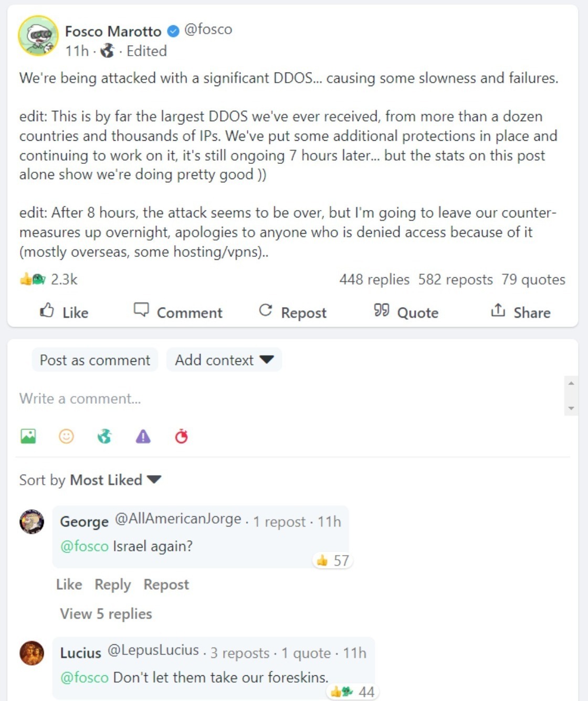Open the Add context dropdown
588x701 pixels.
coord(223,360)
